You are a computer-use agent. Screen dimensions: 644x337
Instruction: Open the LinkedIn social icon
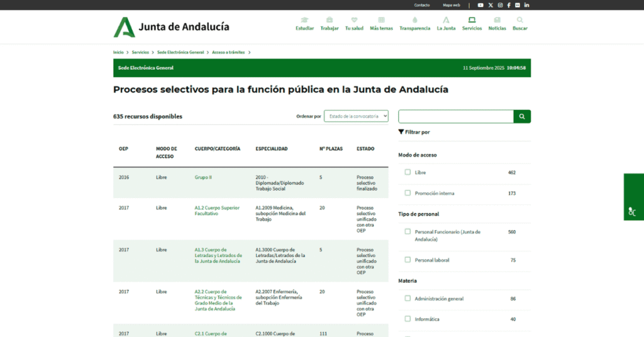coord(526,5)
